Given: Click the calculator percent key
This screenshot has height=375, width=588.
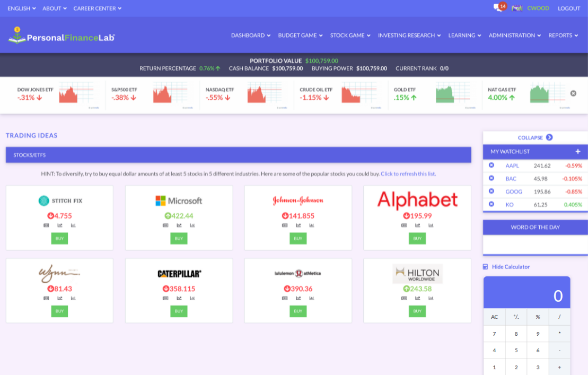Looking at the screenshot, I should click(538, 317).
